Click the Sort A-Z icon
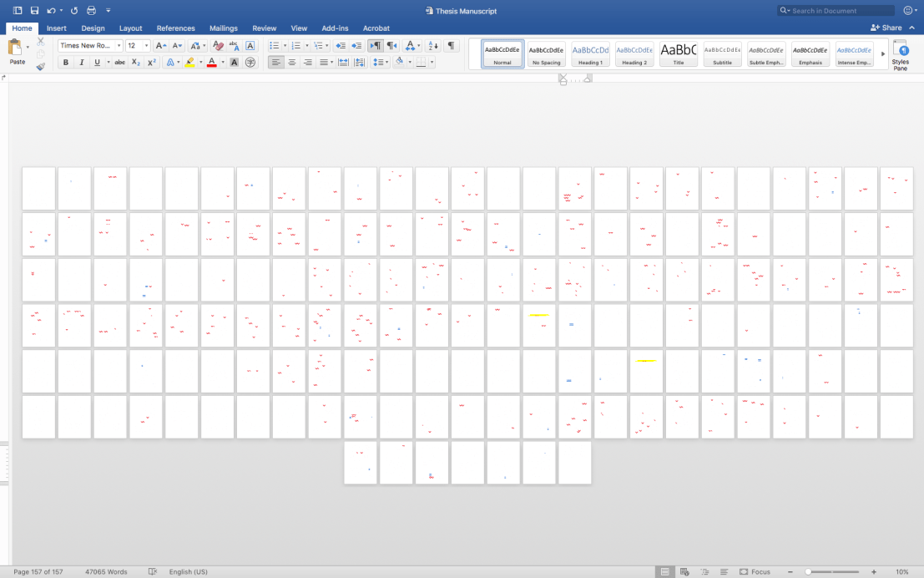This screenshot has height=578, width=924. pos(432,46)
